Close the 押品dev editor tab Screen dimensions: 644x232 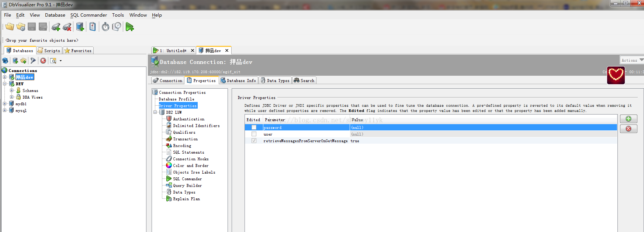pyautogui.click(x=227, y=51)
